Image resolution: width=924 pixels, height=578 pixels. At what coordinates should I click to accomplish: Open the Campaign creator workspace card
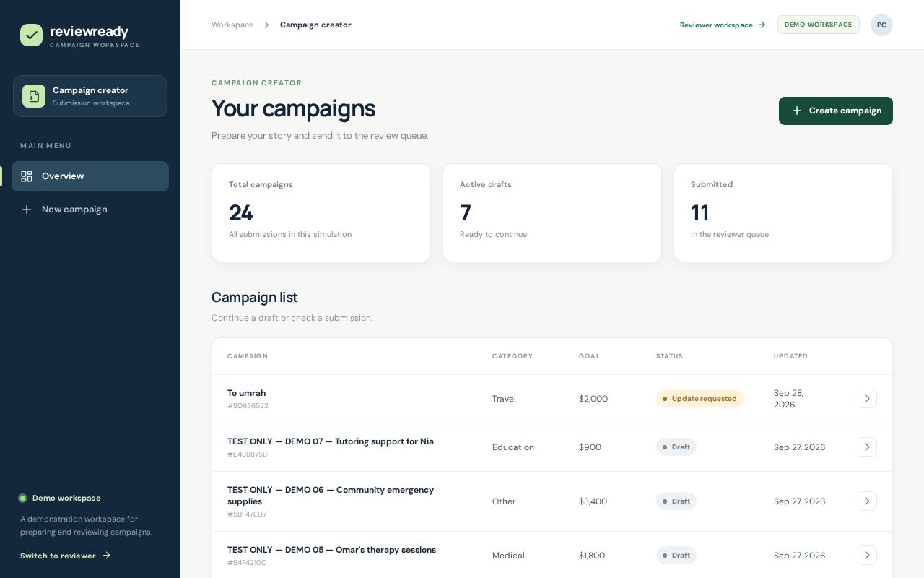[x=90, y=96]
